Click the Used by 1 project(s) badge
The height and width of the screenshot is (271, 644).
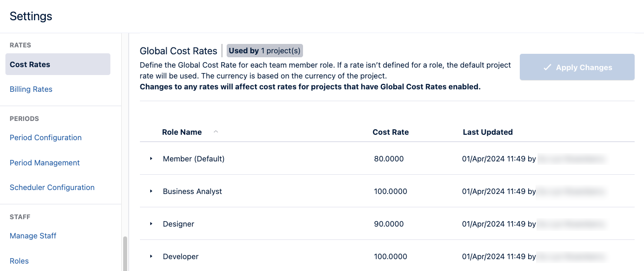click(265, 50)
